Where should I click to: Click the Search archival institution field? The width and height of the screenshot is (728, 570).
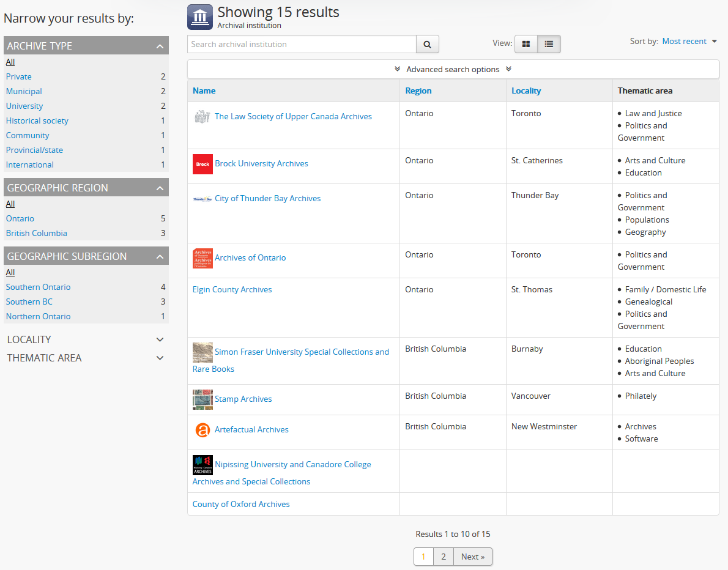(302, 45)
